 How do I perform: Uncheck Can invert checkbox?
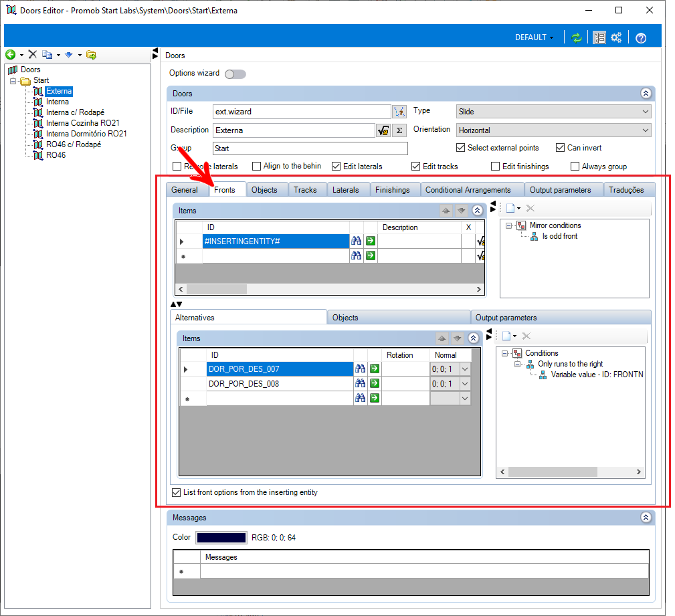point(560,148)
